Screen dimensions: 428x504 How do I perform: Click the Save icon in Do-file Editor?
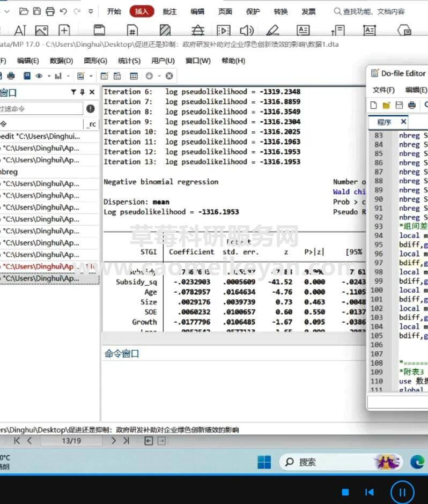point(399,105)
